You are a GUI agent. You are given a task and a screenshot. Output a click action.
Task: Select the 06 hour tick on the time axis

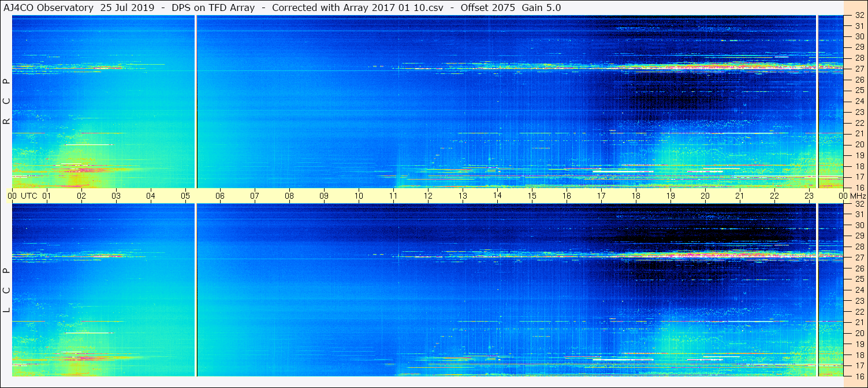pyautogui.click(x=220, y=196)
